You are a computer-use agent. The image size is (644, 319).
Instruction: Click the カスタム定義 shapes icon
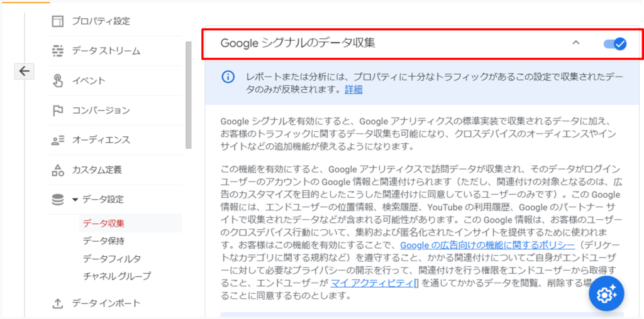[x=58, y=170]
